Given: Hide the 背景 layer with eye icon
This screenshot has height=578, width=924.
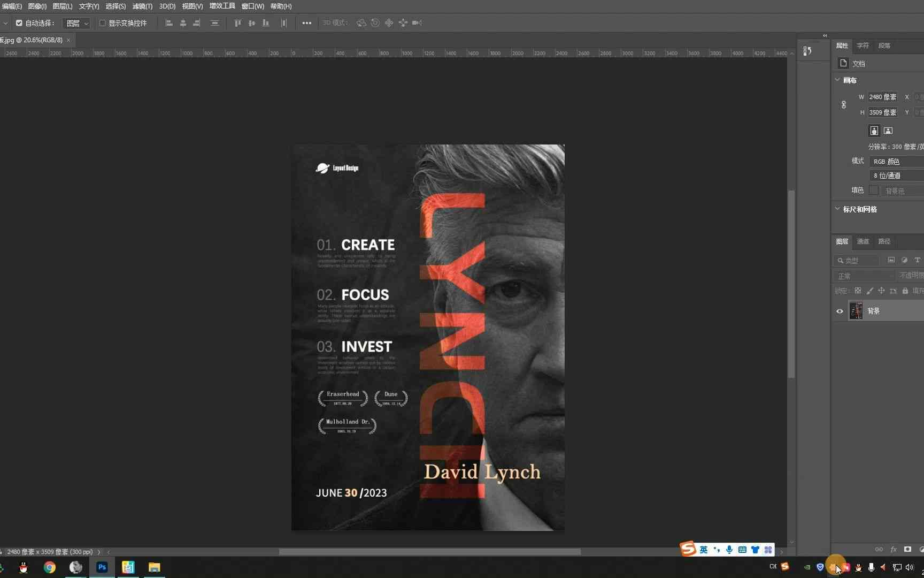Looking at the screenshot, I should [x=840, y=311].
